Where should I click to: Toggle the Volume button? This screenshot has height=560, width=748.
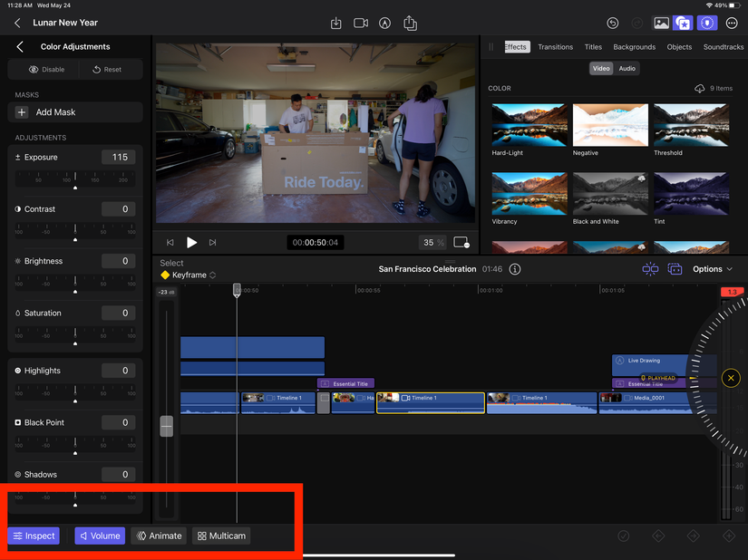point(100,536)
